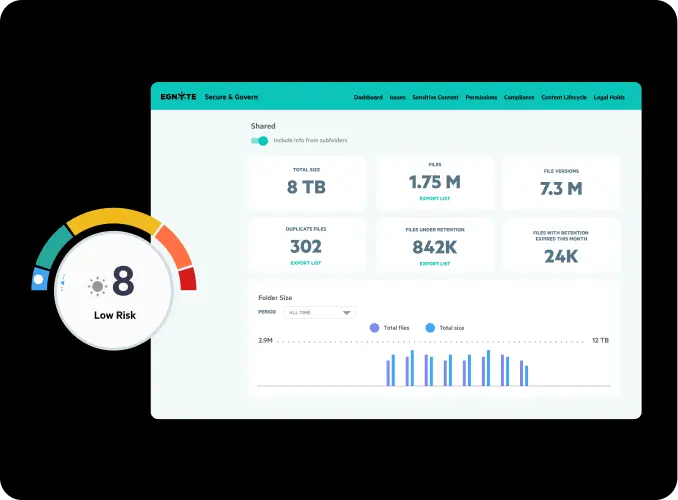Click the green segment of the risk gauge
The width and height of the screenshot is (678, 500).
tap(54, 247)
